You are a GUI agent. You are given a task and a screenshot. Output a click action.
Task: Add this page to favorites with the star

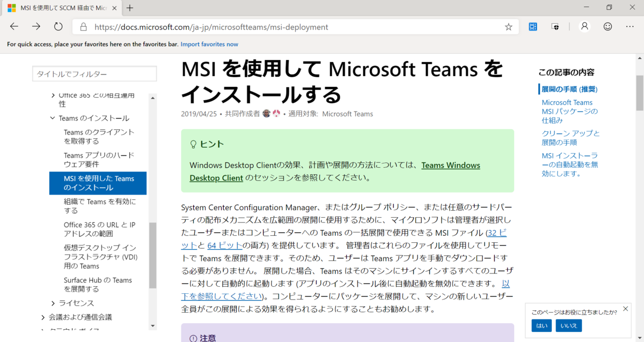[x=508, y=26]
